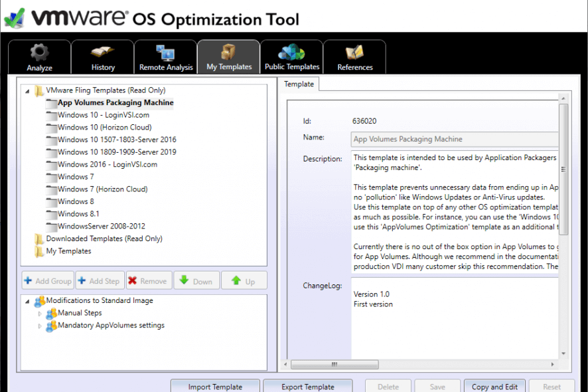Screen dimensions: 588x392
Task: Click the Id value 636020
Action: point(364,121)
